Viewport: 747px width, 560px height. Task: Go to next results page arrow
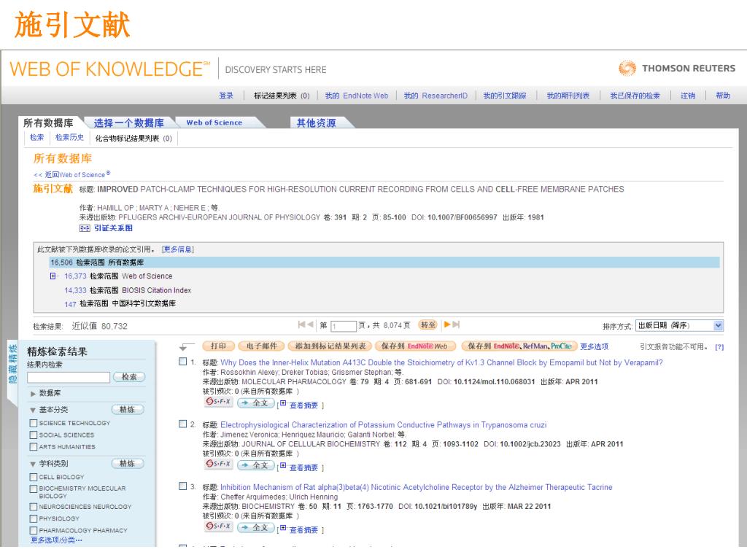pyautogui.click(x=447, y=324)
